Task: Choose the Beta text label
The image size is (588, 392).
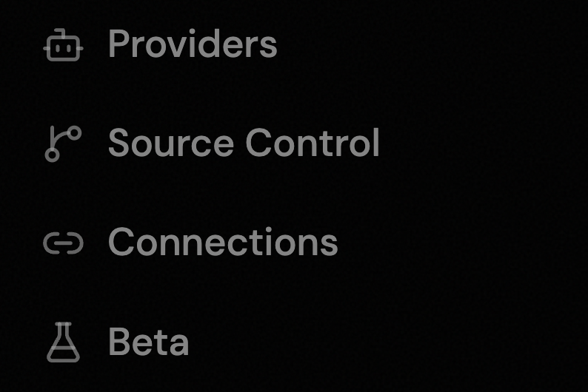Action: point(149,341)
